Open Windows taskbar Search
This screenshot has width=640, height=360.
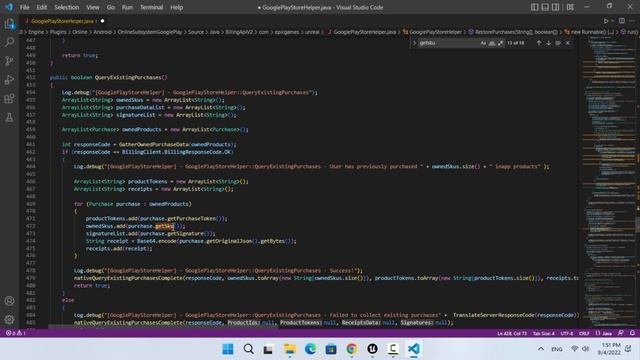(x=248, y=349)
